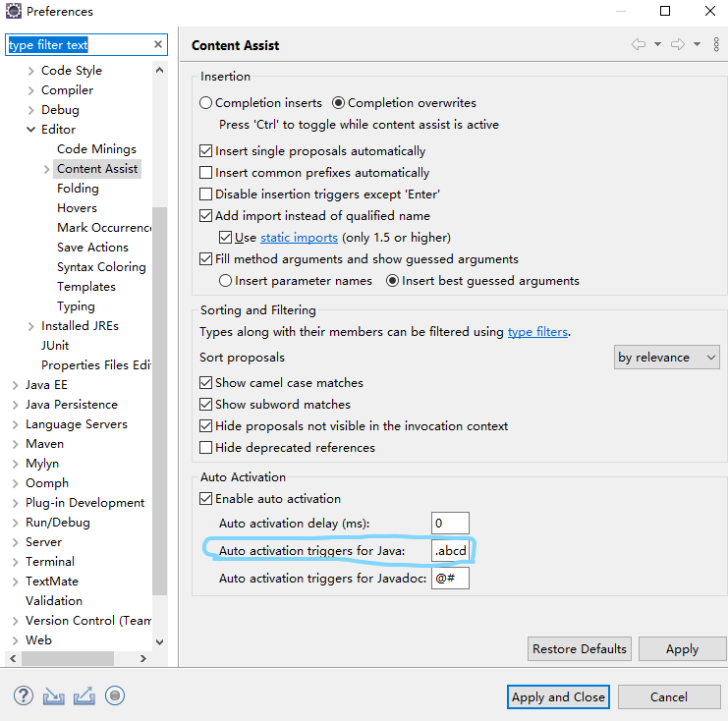Expand the Debug tree node

(x=30, y=110)
